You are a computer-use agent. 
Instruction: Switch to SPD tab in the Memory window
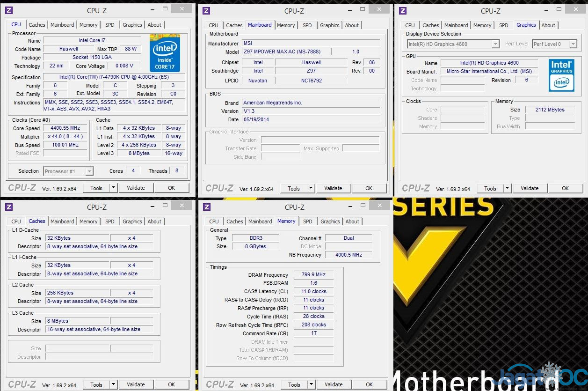point(307,221)
